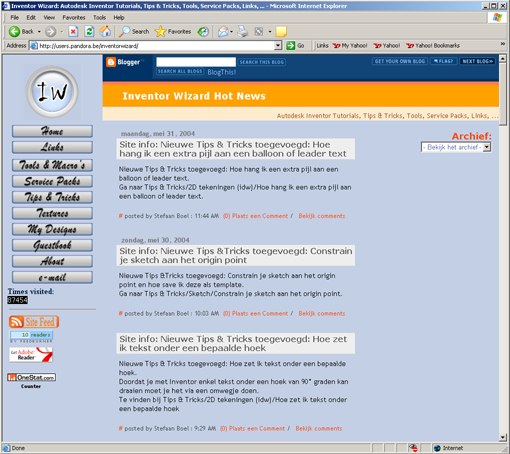Click the BlogThis! link
510x454 pixels.
pyautogui.click(x=222, y=72)
